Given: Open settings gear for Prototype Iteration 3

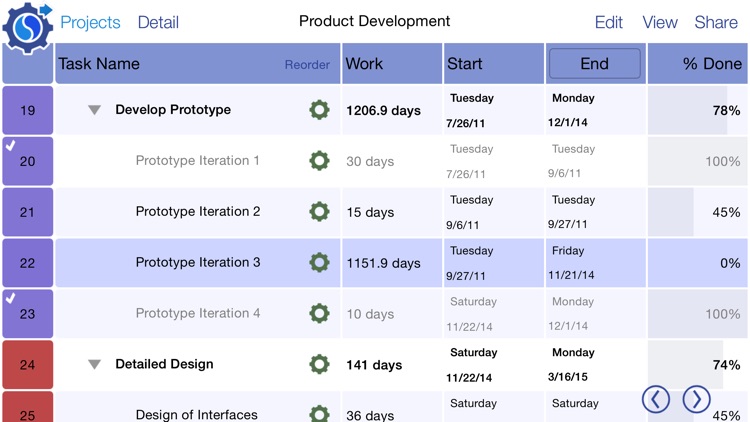Looking at the screenshot, I should (319, 262).
